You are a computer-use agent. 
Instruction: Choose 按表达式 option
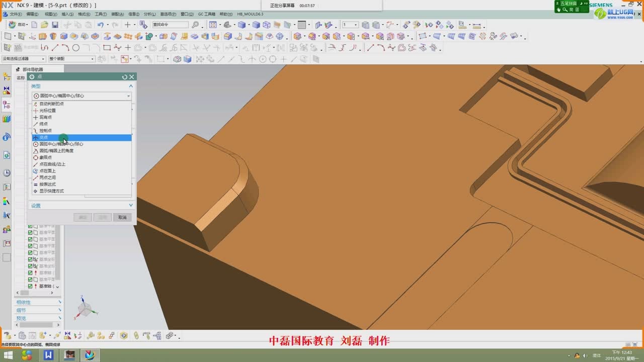[82, 184]
